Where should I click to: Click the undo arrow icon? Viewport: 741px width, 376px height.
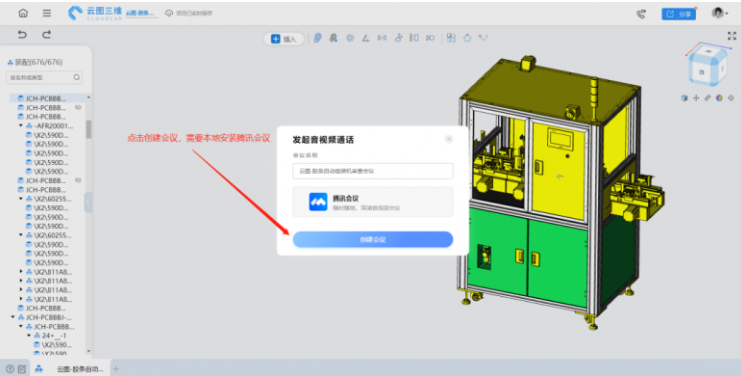click(x=22, y=34)
